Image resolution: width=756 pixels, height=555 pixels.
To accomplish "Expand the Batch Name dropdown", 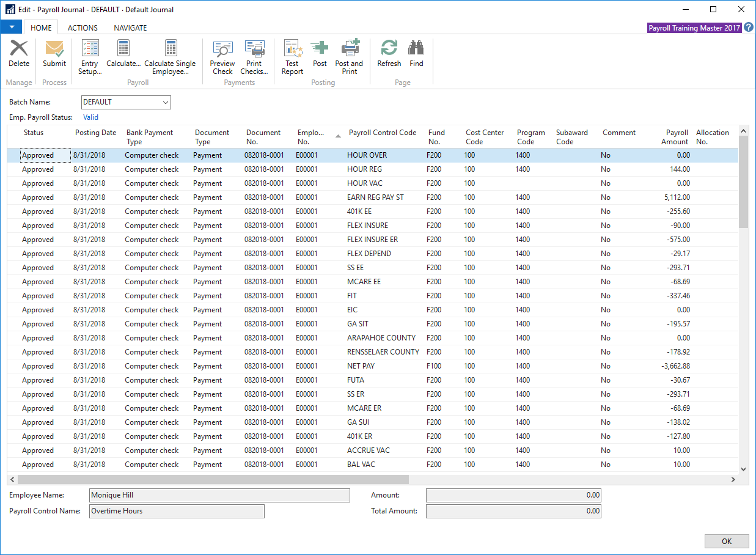I will (166, 103).
